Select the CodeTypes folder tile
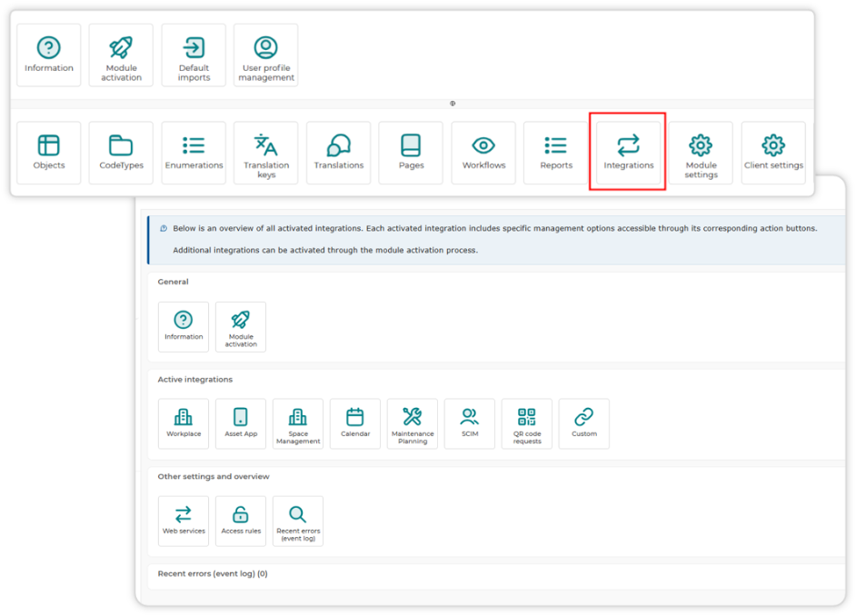 tap(121, 153)
